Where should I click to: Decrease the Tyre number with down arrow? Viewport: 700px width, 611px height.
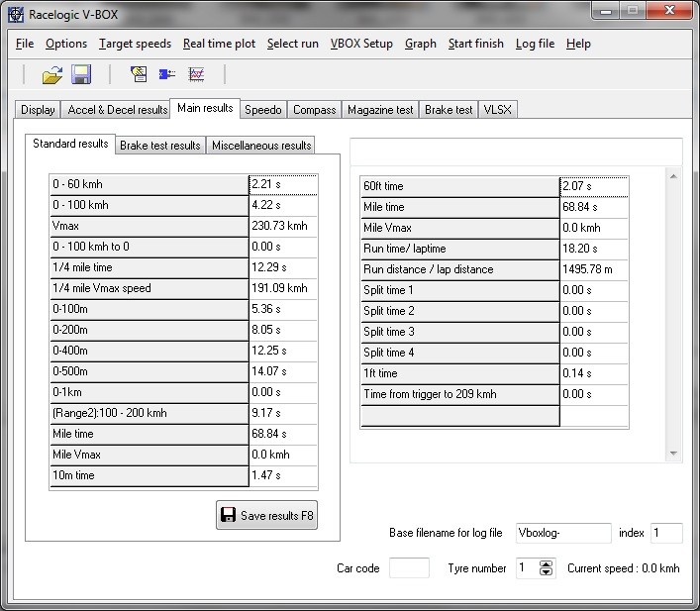(546, 573)
